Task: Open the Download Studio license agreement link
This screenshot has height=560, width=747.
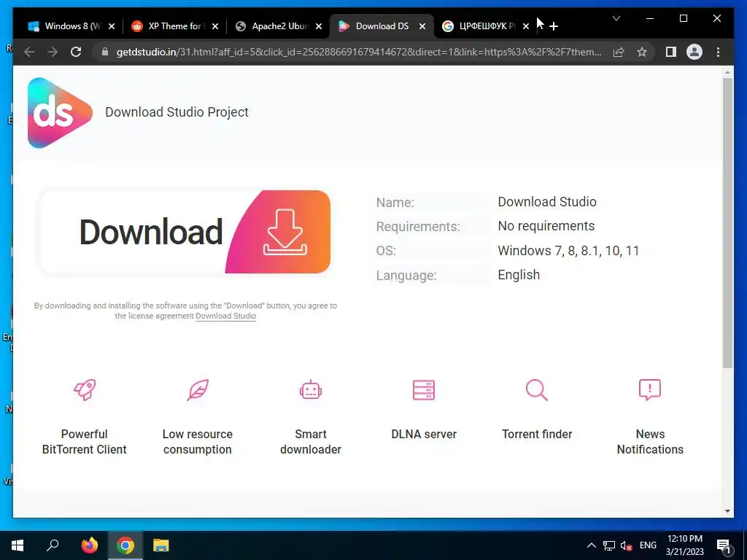Action: (x=226, y=316)
